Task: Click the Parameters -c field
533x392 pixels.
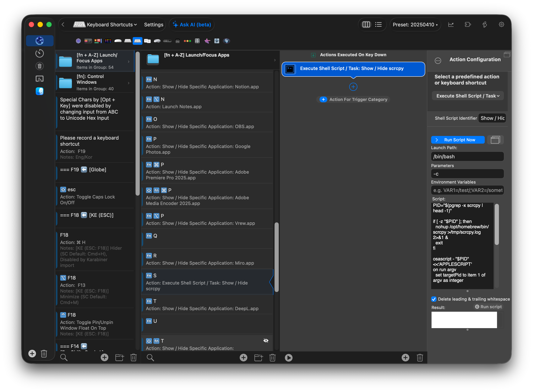Action: pyautogui.click(x=467, y=174)
